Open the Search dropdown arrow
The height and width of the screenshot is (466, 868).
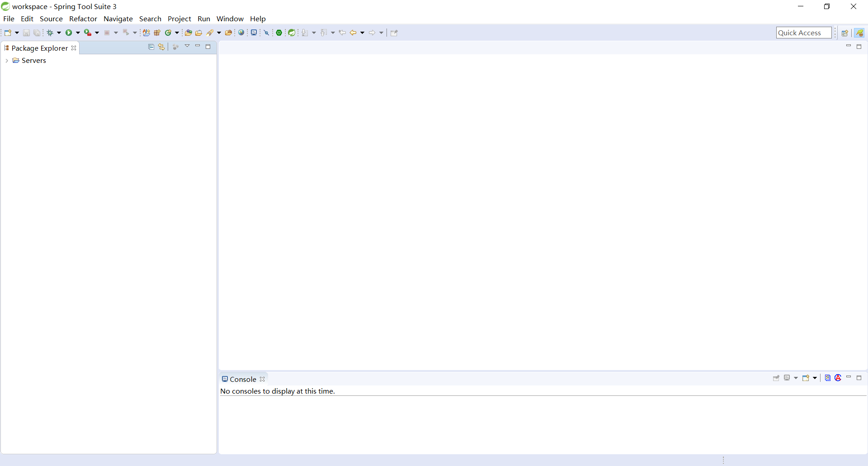click(x=219, y=33)
